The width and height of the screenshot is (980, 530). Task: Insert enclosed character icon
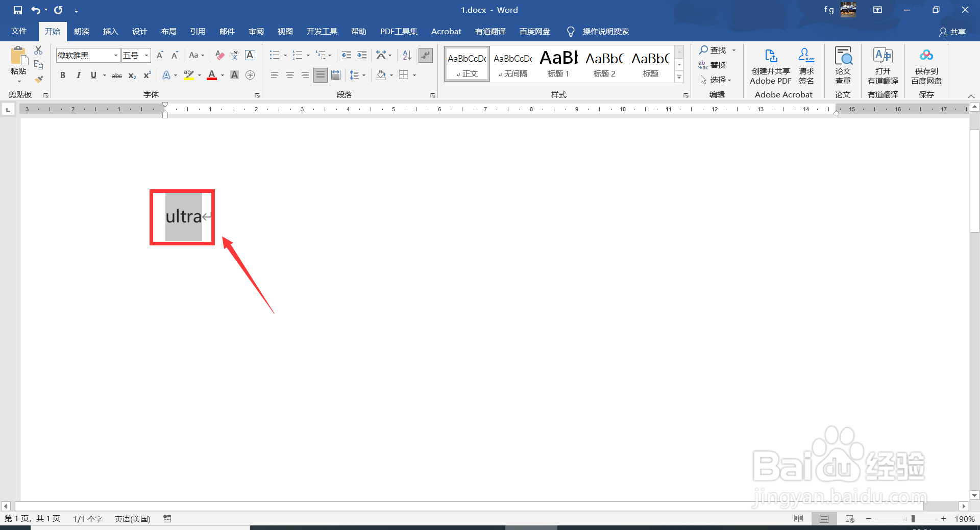250,75
